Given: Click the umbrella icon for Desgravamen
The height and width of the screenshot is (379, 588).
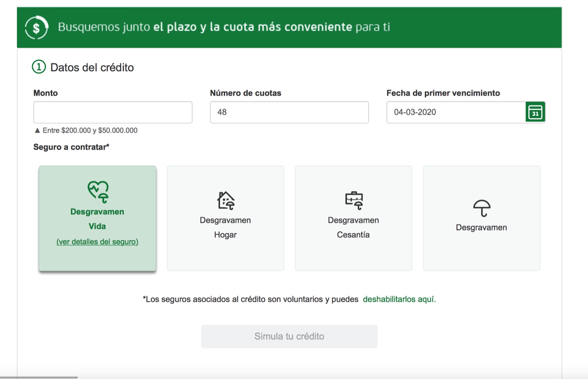Looking at the screenshot, I should click(482, 208).
